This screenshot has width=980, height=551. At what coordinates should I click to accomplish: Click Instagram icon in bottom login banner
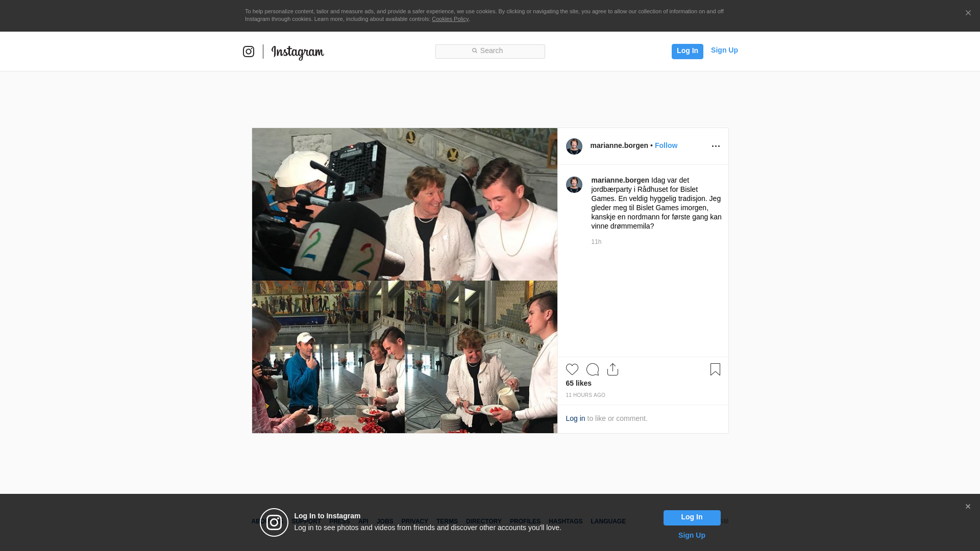(x=274, y=522)
